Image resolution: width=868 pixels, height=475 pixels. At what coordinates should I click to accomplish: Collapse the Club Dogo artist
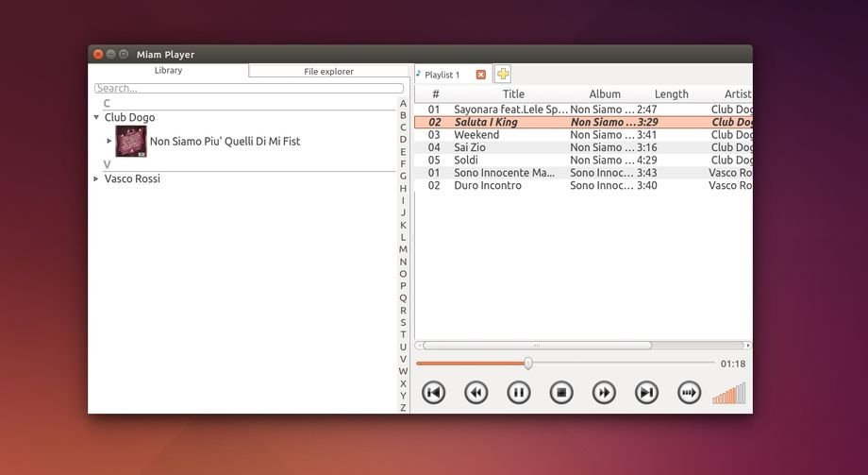pyautogui.click(x=96, y=118)
